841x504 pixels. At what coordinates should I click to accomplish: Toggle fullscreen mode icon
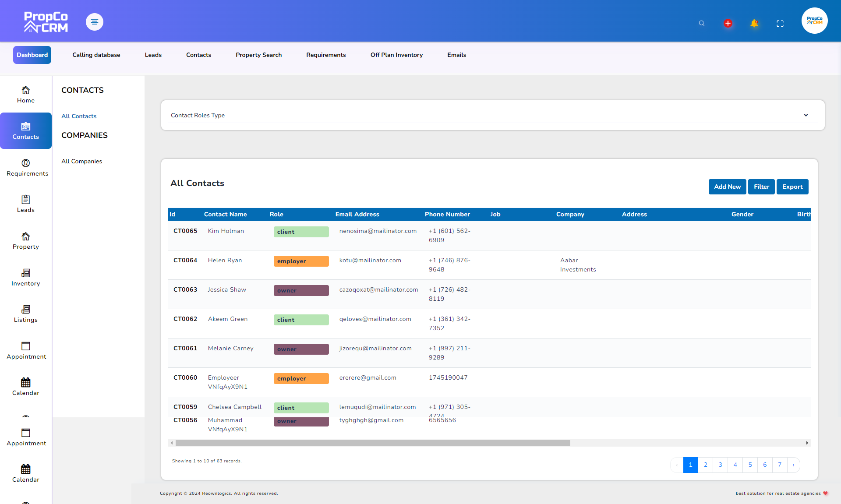click(x=780, y=24)
